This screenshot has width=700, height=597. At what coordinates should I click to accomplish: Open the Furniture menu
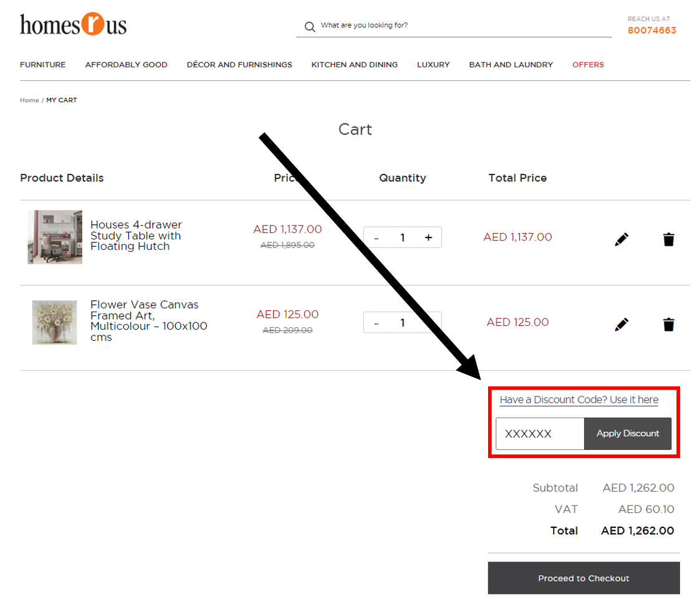(42, 65)
